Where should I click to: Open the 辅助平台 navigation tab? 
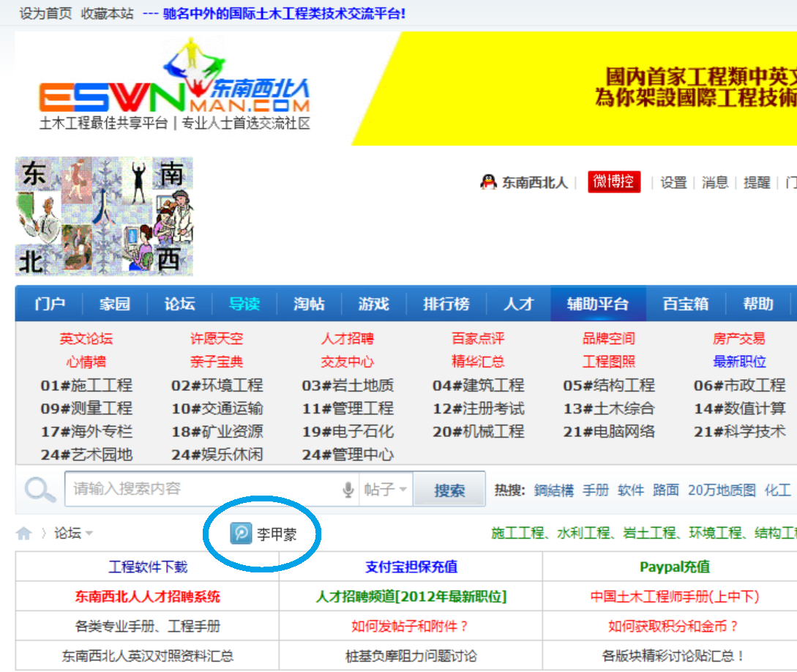(598, 304)
